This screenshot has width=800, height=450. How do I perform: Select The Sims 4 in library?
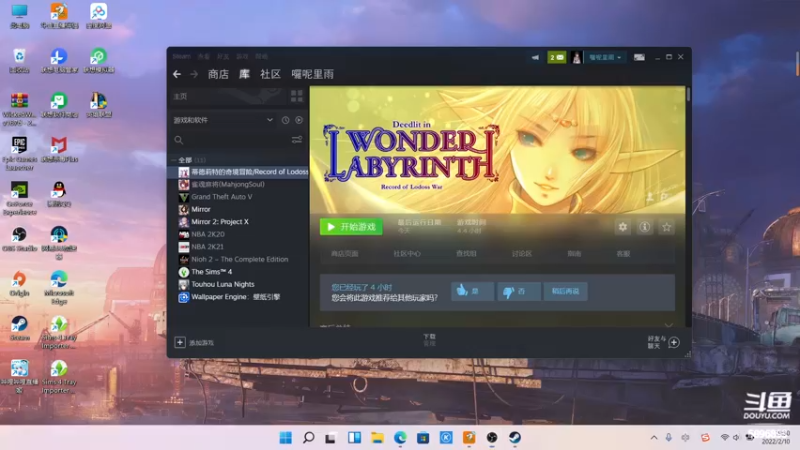coord(238,272)
